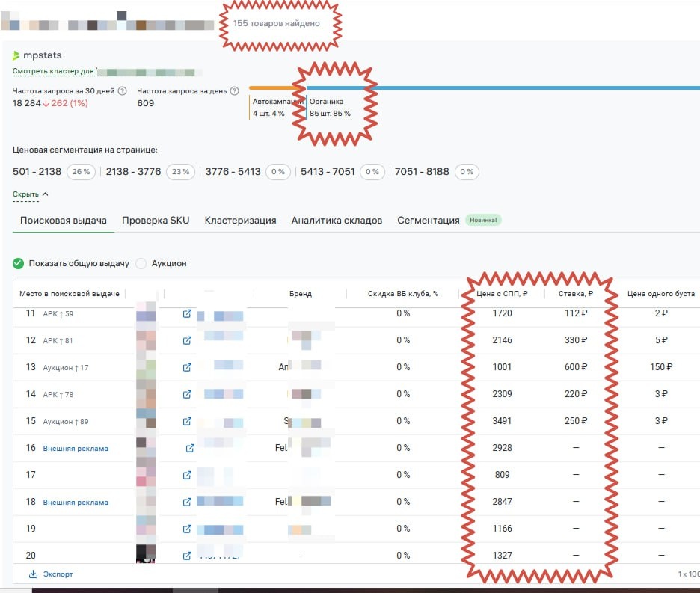Sort by Бренд column header
This screenshot has height=593, width=700.
pyautogui.click(x=301, y=294)
